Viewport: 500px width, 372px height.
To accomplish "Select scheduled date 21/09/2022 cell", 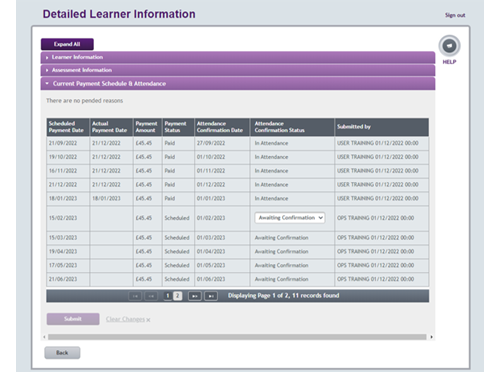I will click(68, 143).
